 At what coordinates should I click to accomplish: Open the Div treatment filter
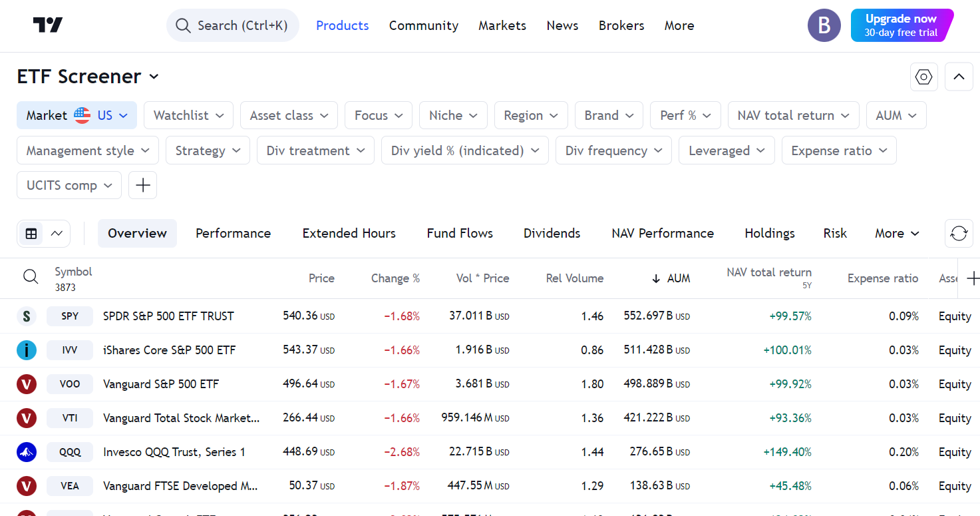click(315, 150)
